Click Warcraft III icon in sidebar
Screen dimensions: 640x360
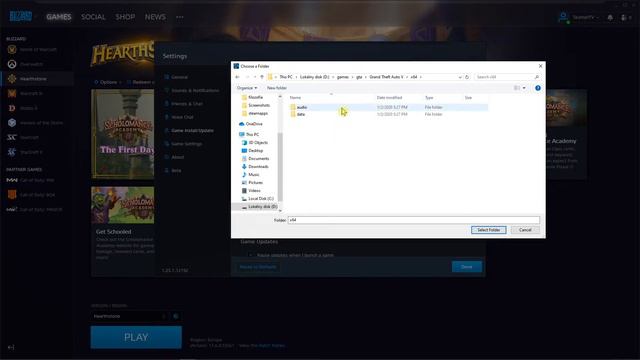click(12, 93)
